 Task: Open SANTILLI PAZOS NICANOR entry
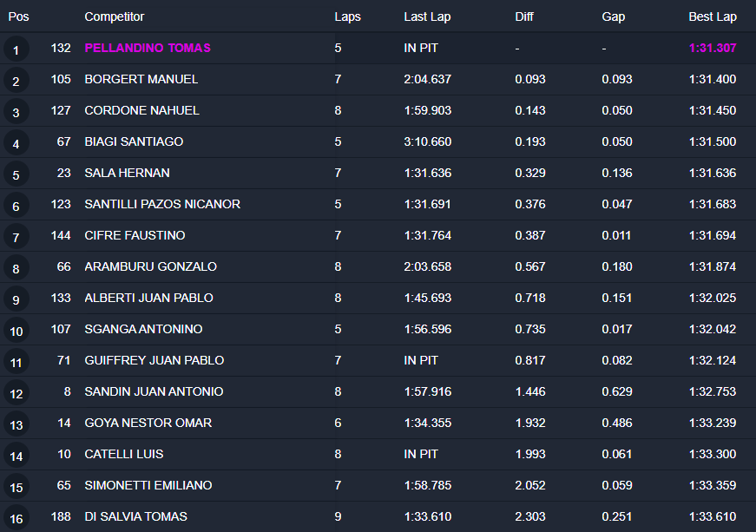162,204
